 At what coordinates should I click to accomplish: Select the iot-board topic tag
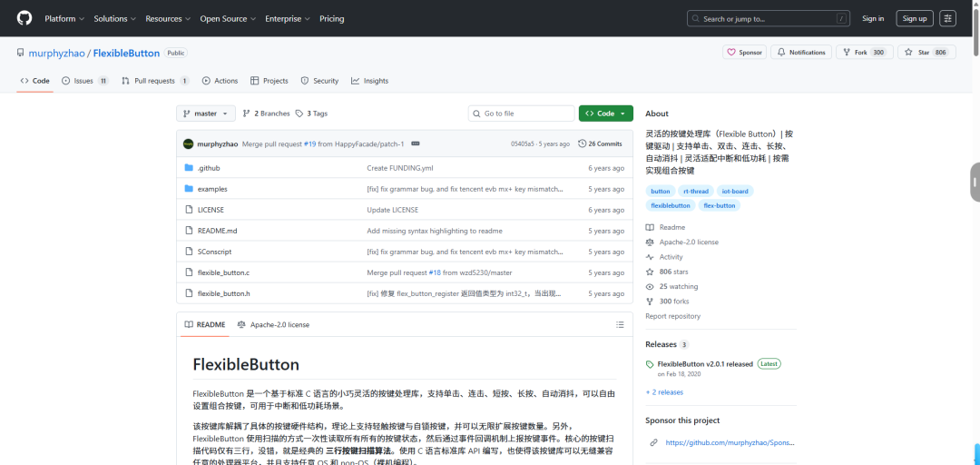[734, 192]
